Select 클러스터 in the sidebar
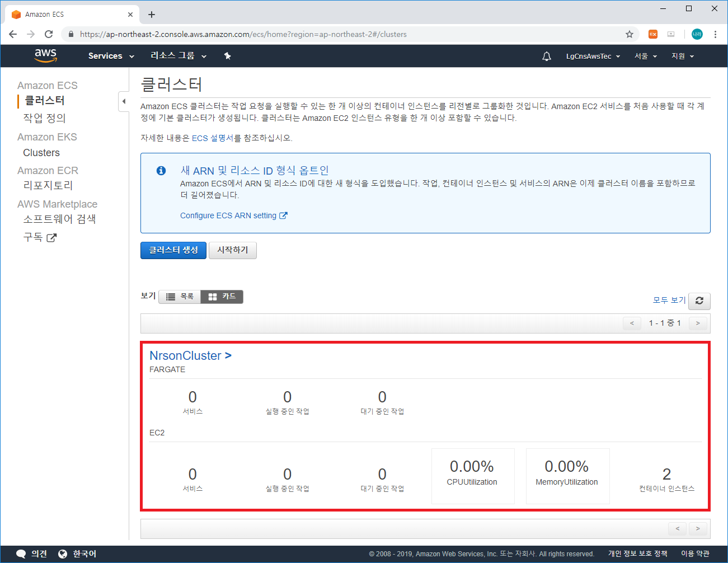728x563 pixels. pyautogui.click(x=45, y=101)
